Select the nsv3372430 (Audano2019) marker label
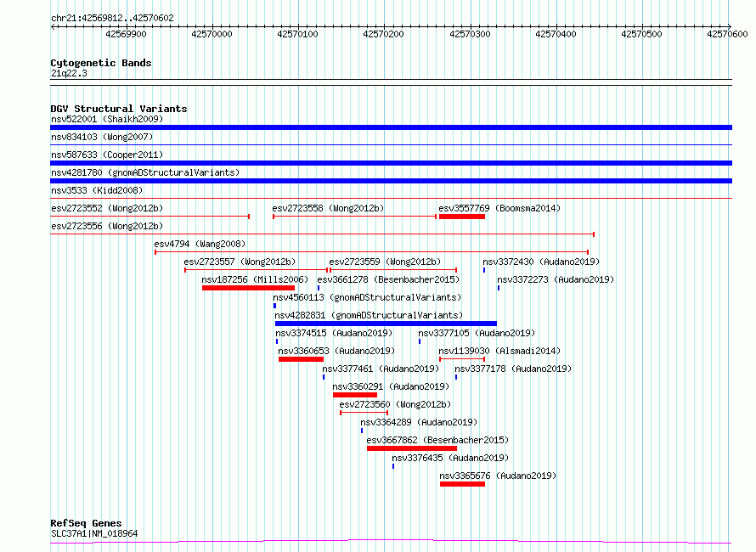This screenshot has width=756, height=552. point(541,262)
